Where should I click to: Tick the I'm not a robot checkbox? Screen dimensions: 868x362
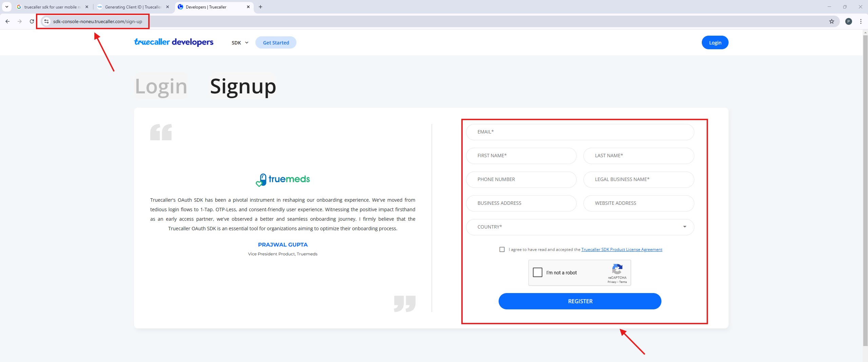click(537, 272)
